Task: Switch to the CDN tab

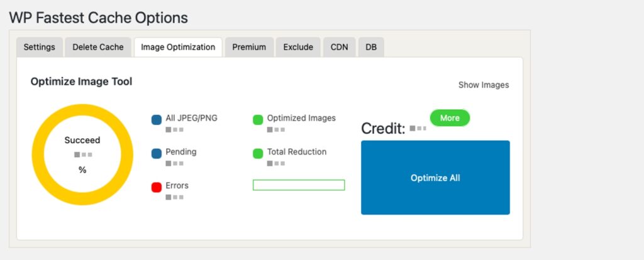Action: 339,47
